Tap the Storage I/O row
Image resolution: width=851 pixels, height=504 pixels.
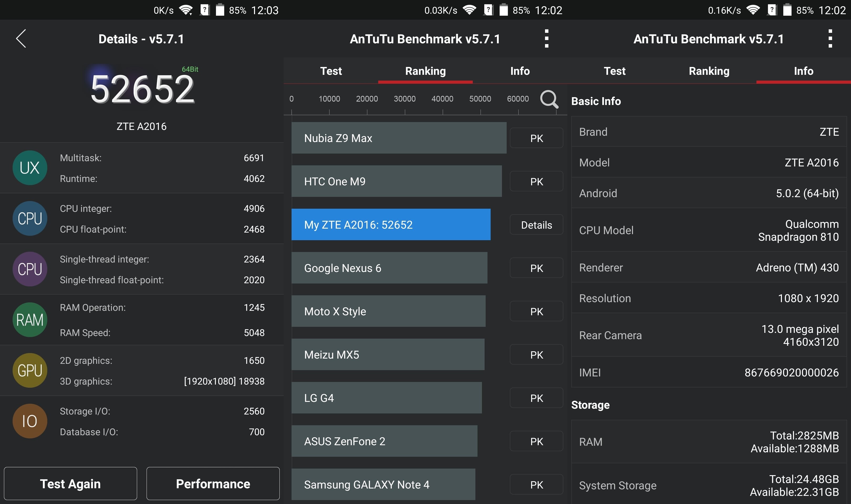click(162, 411)
